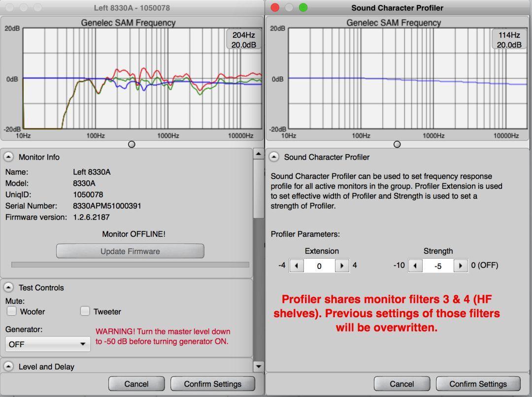Click the splitter handle below Profiler graph
The image size is (532, 397).
[397, 144]
